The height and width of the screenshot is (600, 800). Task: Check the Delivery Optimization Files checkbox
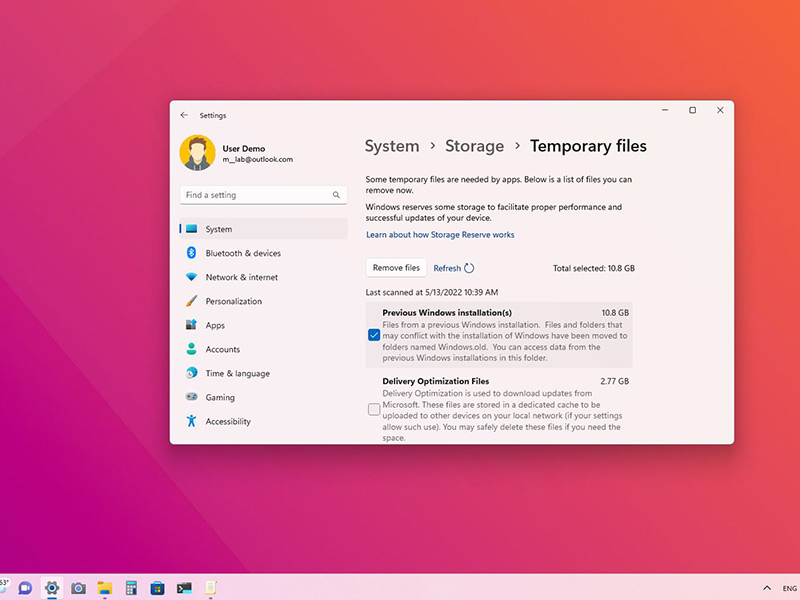pos(374,409)
